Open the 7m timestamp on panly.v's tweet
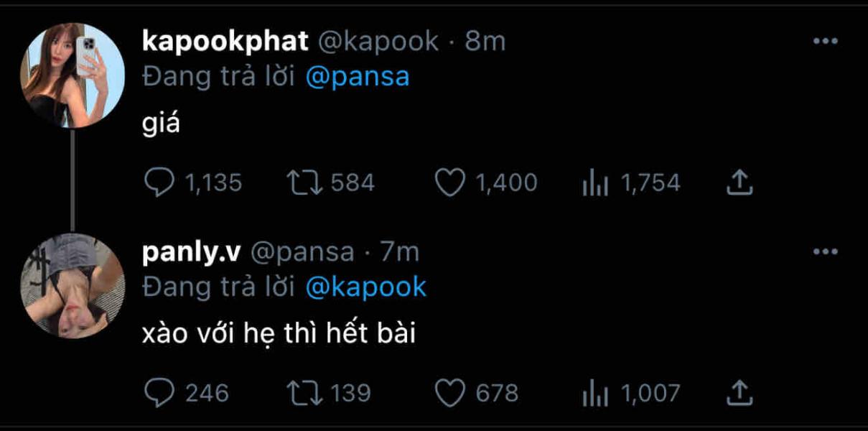 tap(399, 251)
